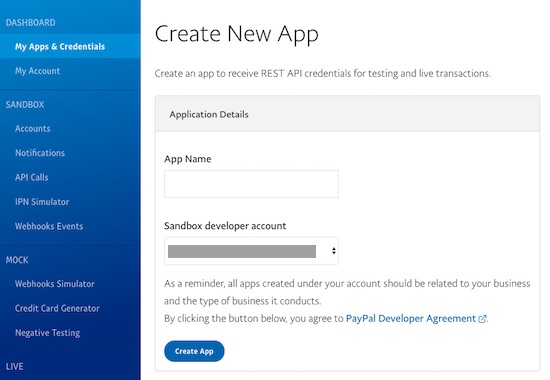
Task: Click the LIVE section header
Action: pyautogui.click(x=14, y=367)
